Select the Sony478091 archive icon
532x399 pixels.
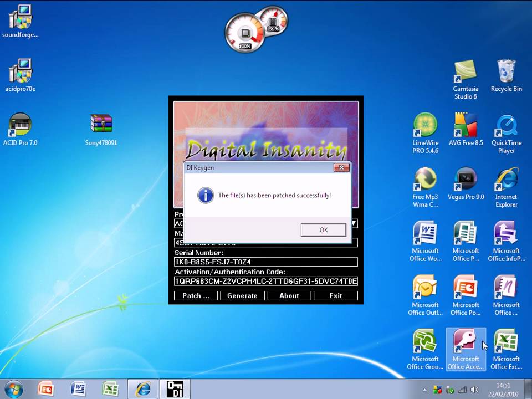(101, 129)
